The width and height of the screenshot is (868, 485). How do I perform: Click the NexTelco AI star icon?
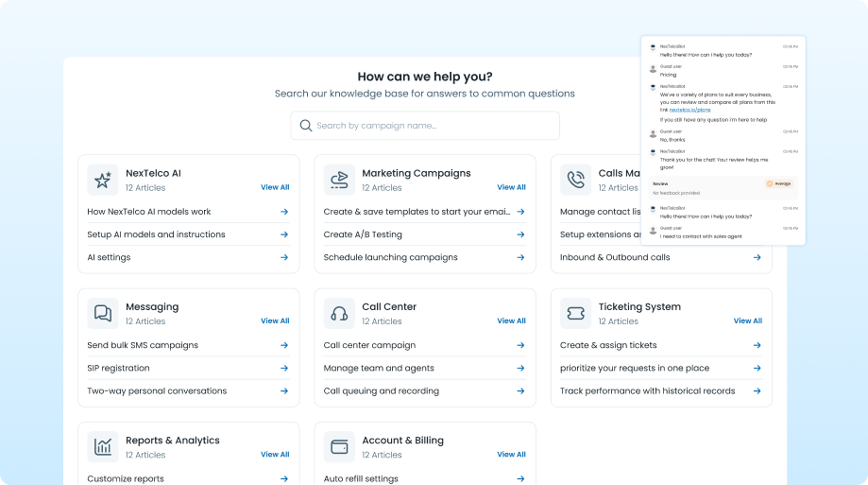pos(103,180)
